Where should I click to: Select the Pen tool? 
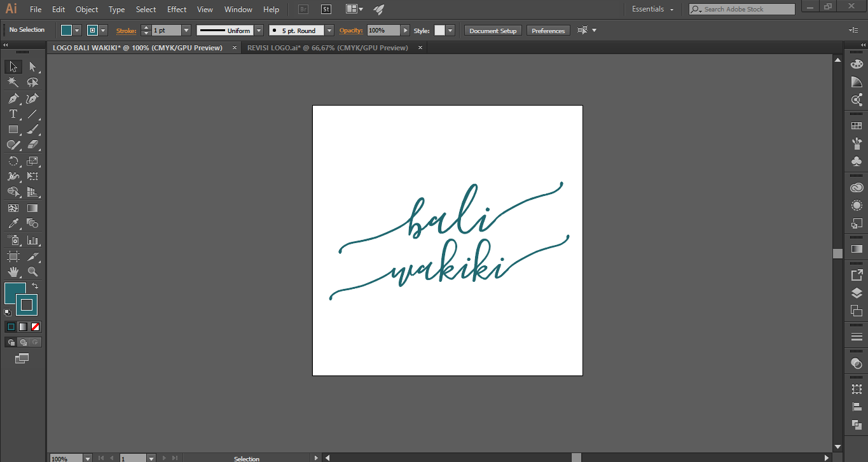tap(13, 98)
